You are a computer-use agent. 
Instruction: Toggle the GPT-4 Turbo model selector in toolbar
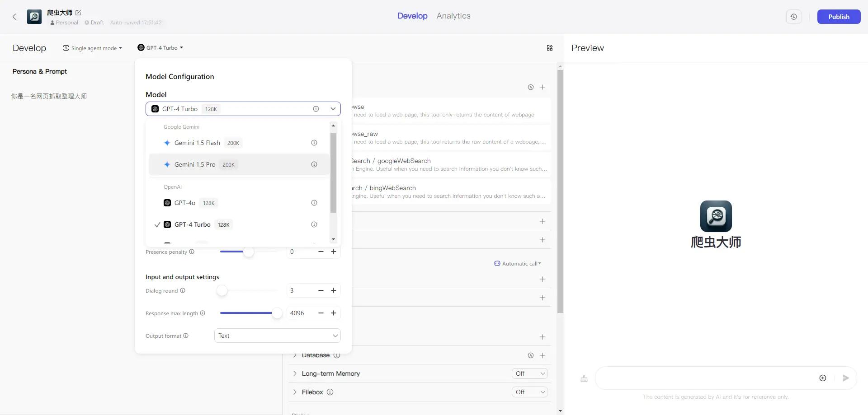tap(160, 47)
